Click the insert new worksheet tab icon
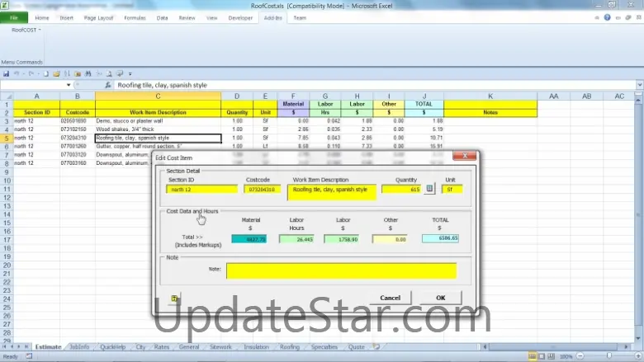 click(376, 347)
